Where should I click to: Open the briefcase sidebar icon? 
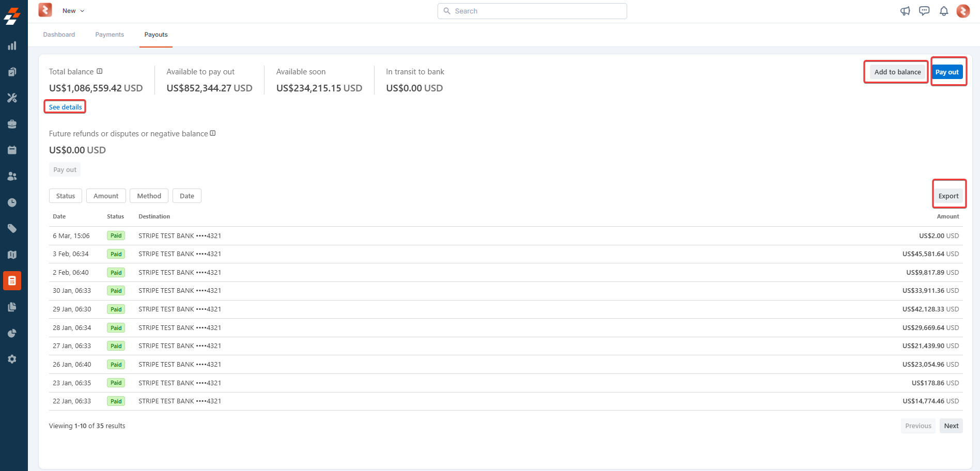pyautogui.click(x=12, y=124)
